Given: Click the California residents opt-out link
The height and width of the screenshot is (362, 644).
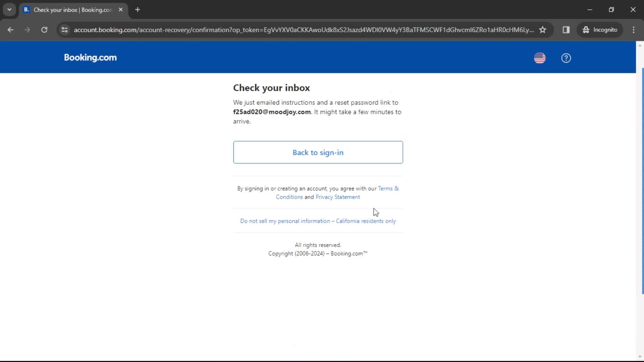Looking at the screenshot, I should (318, 221).
